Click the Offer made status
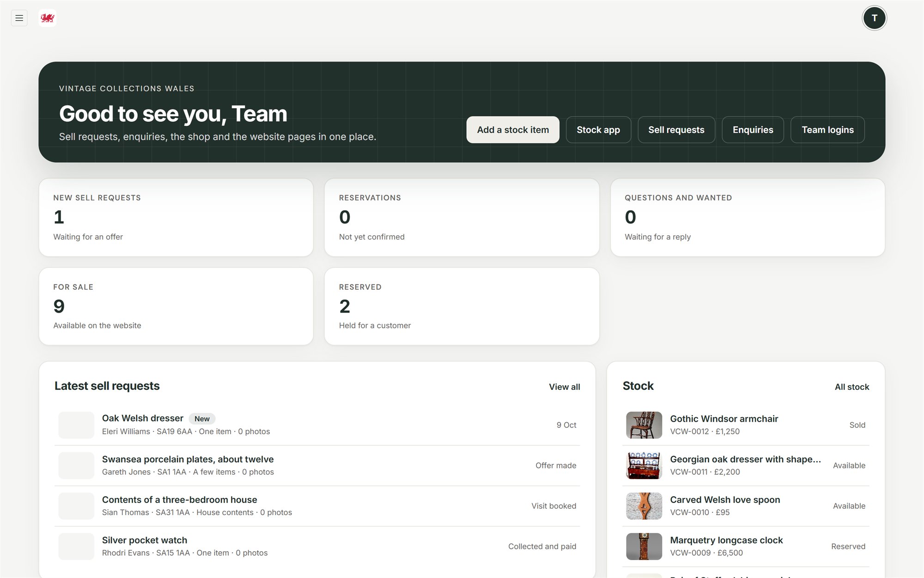 click(556, 466)
